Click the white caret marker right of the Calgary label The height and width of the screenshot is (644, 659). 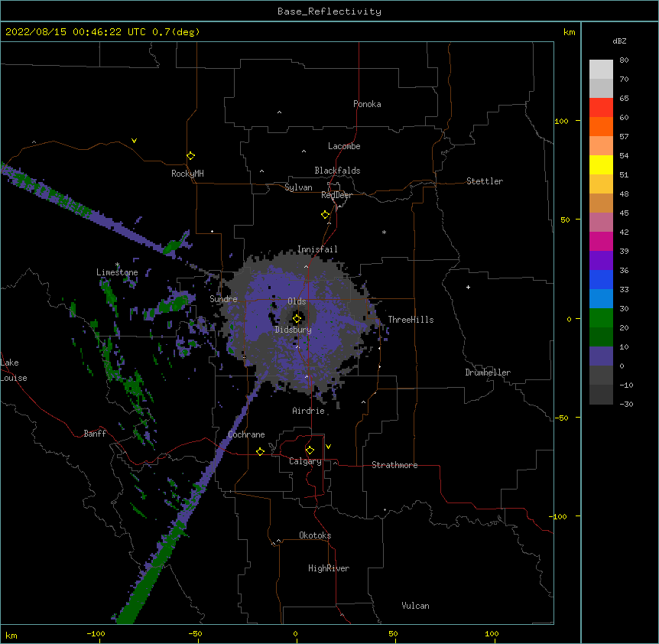[x=335, y=463]
